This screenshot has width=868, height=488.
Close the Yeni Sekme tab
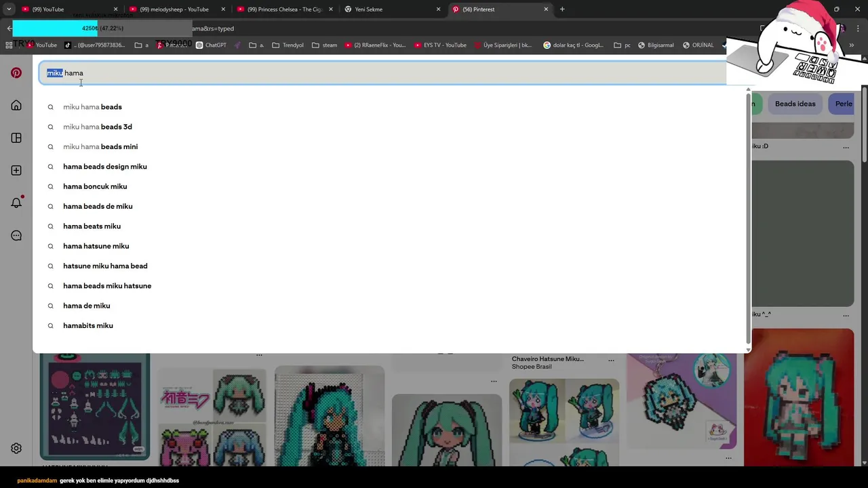(x=438, y=9)
